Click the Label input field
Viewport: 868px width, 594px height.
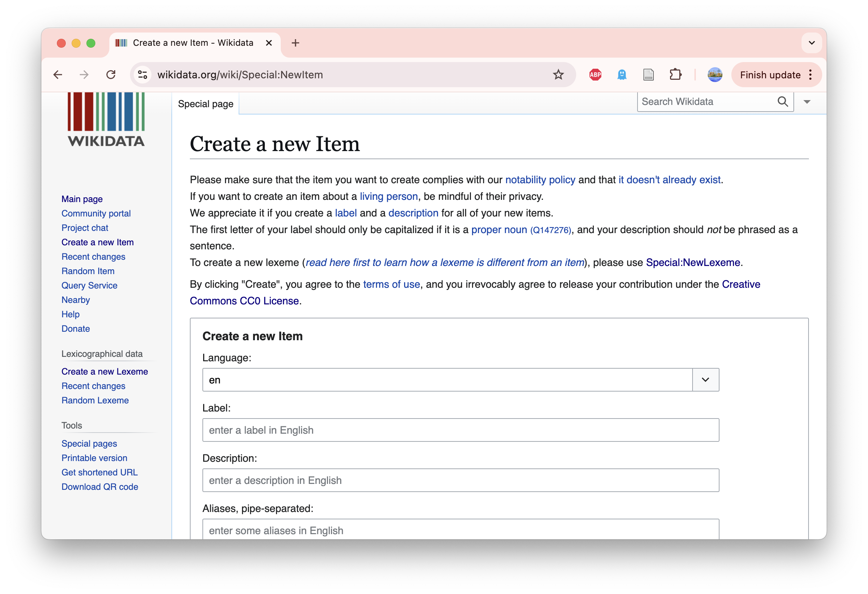(460, 430)
